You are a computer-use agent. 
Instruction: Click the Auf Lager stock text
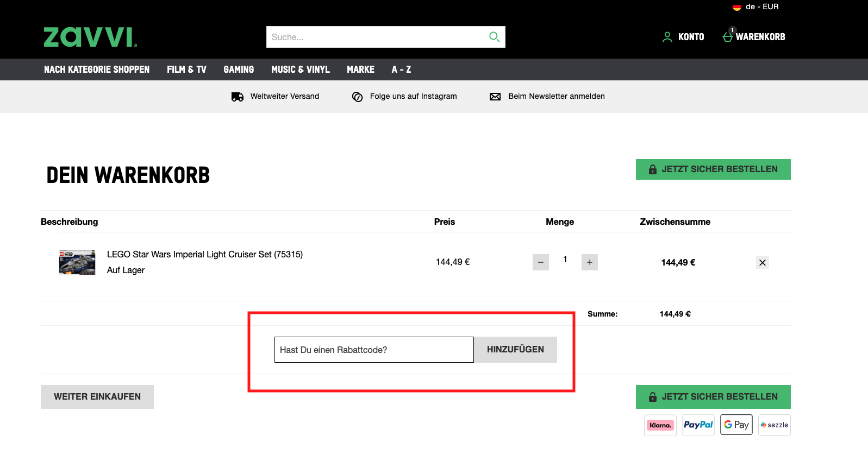point(126,270)
